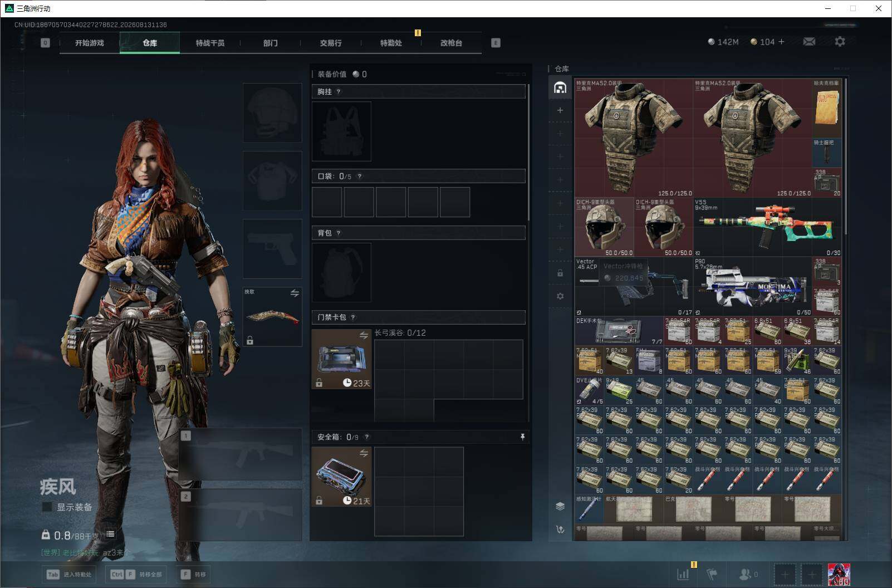Select the 7.62x39 ammo stack of 13
892x588 pixels.
point(619,361)
